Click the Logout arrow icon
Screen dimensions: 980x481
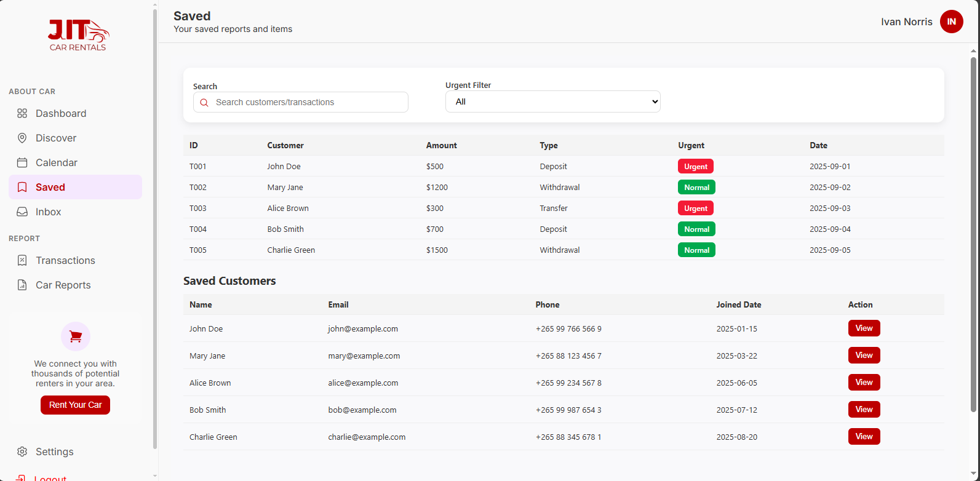[21, 478]
